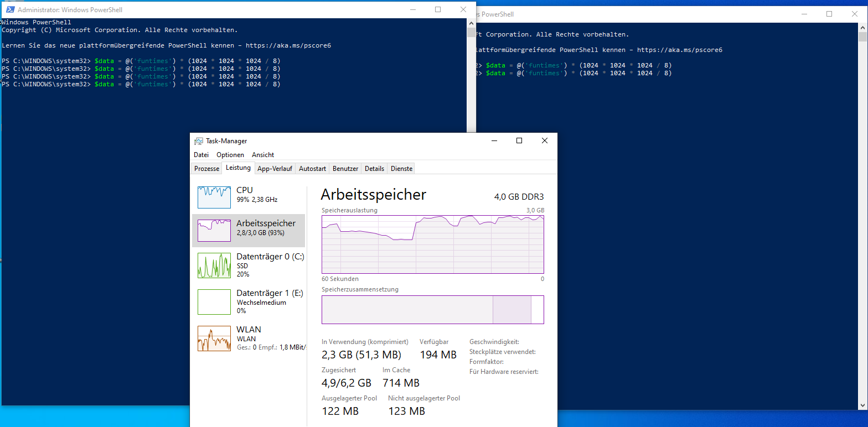Click the '714 MB' Im Cache value
Screen dimensions: 868x427
click(401, 383)
